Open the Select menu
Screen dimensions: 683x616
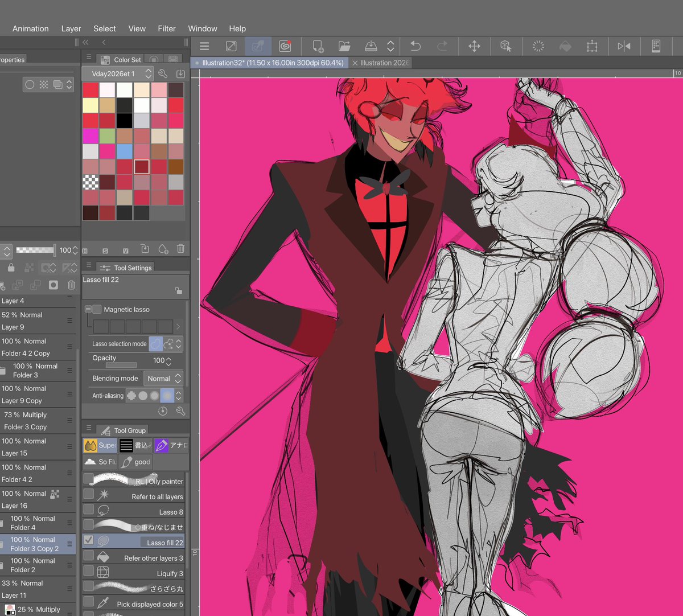tap(105, 28)
